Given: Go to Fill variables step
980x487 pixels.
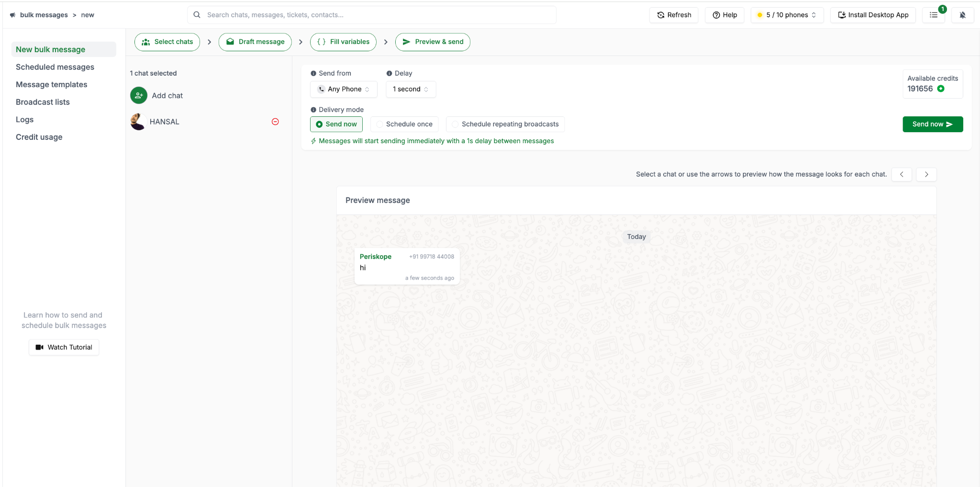Looking at the screenshot, I should point(343,42).
